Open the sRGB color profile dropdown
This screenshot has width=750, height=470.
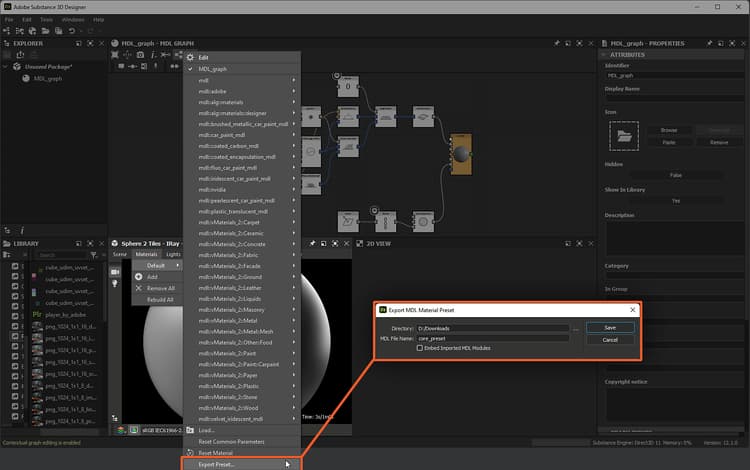click(161, 430)
